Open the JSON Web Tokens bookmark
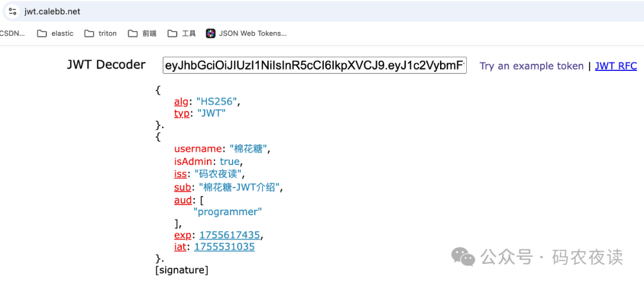 pos(246,33)
